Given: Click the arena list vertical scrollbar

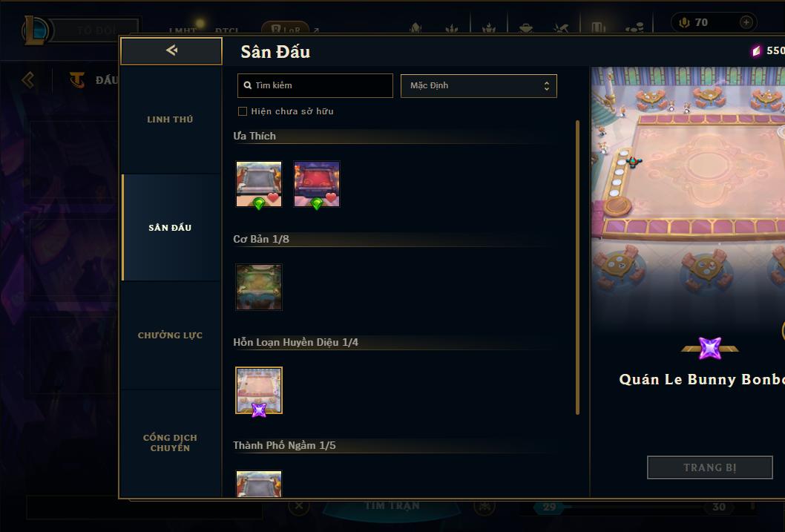Looking at the screenshot, I should coord(577,267).
